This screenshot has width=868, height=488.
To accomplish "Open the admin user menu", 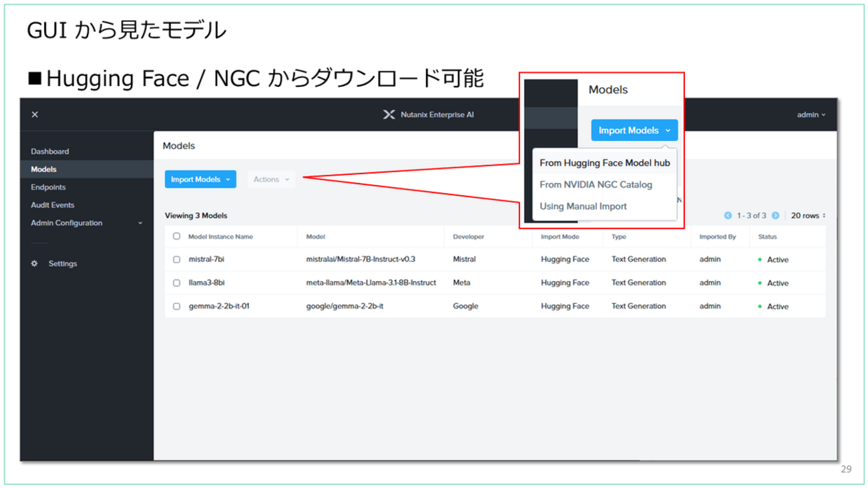I will point(811,115).
